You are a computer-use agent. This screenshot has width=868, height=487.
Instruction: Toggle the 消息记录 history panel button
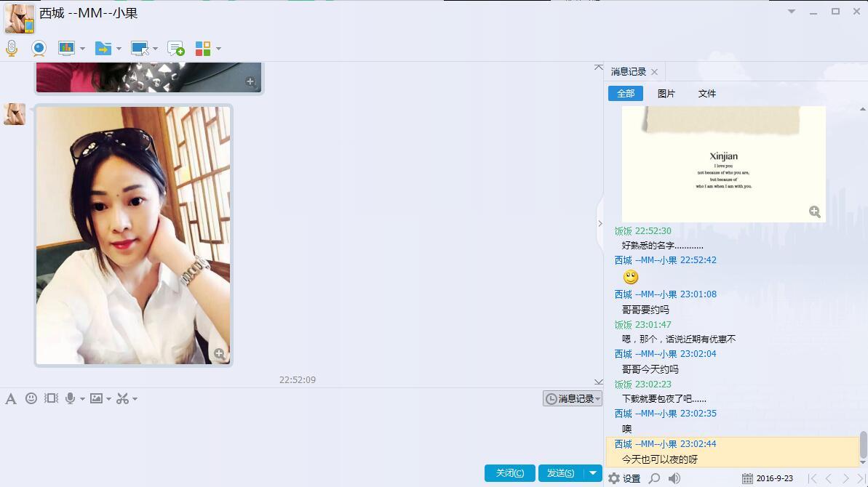tap(573, 398)
